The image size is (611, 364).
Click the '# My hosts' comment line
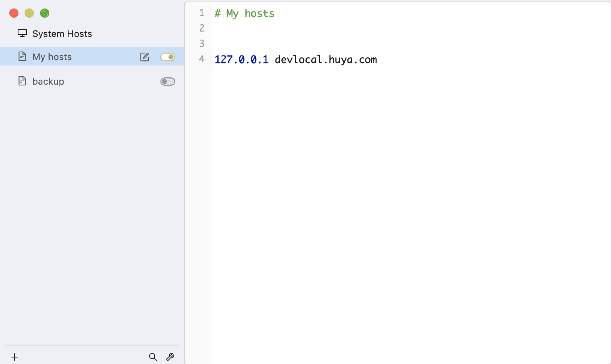[x=245, y=13]
